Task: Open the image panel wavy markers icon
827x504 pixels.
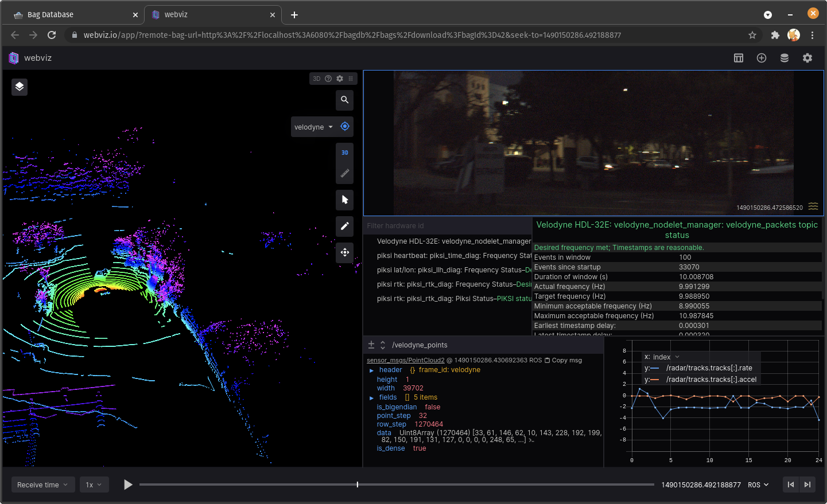Action: 813,206
